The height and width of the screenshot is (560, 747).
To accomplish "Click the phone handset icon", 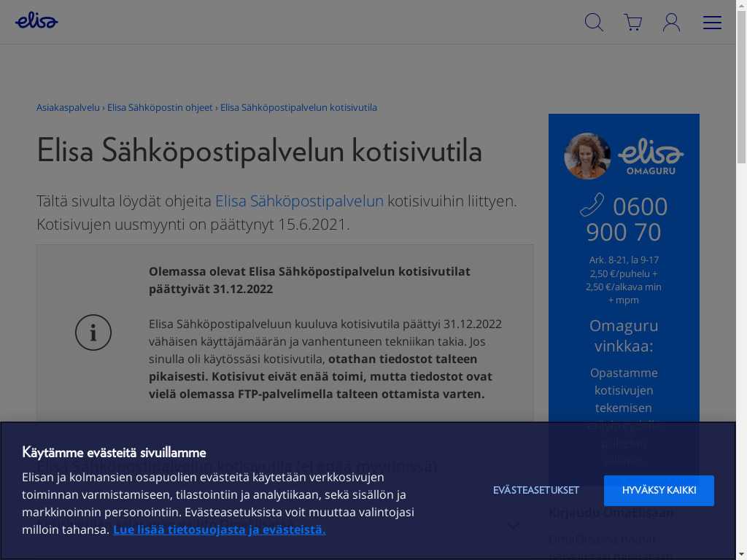I will (592, 205).
